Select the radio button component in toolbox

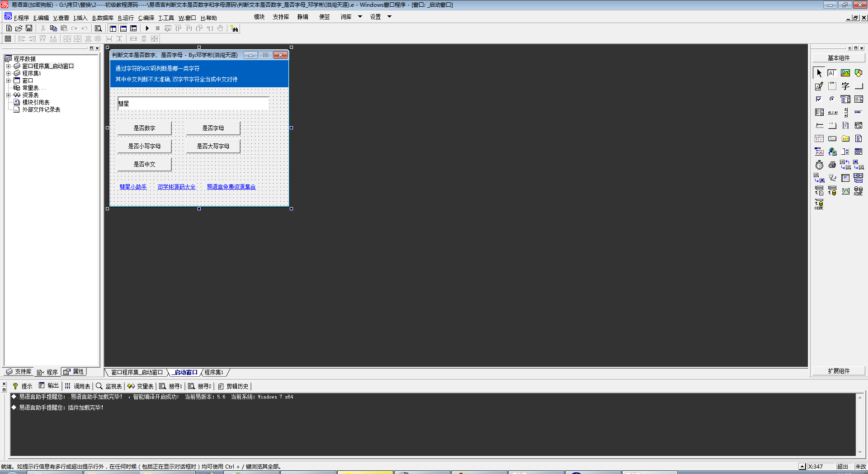(x=832, y=99)
